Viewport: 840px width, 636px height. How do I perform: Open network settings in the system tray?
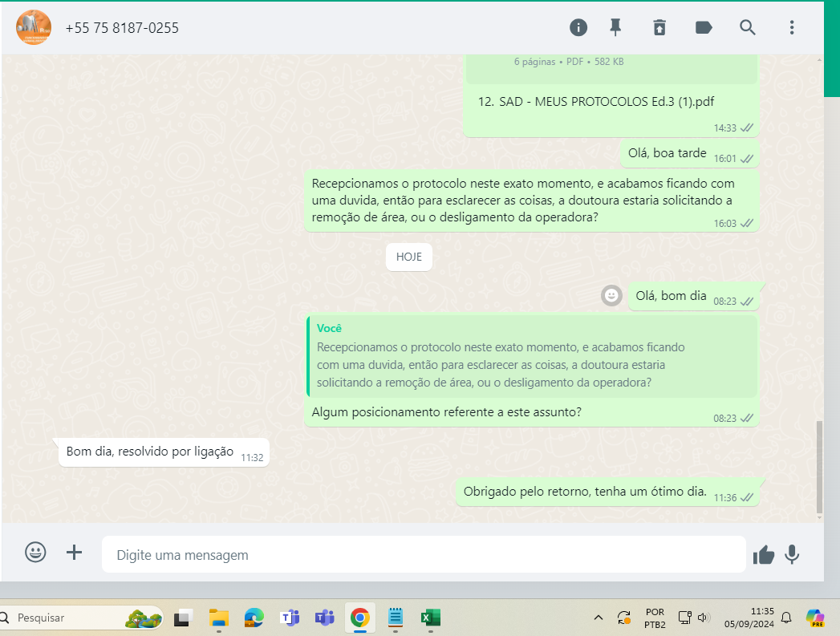684,618
